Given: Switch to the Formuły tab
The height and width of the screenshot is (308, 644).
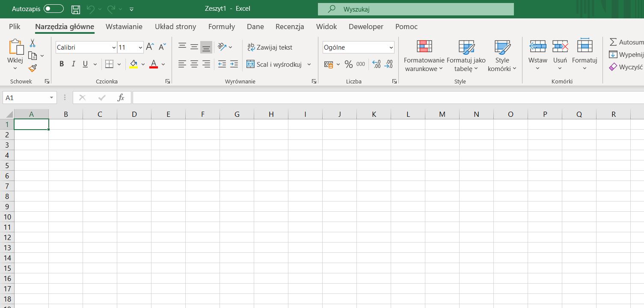Looking at the screenshot, I should pos(222,27).
